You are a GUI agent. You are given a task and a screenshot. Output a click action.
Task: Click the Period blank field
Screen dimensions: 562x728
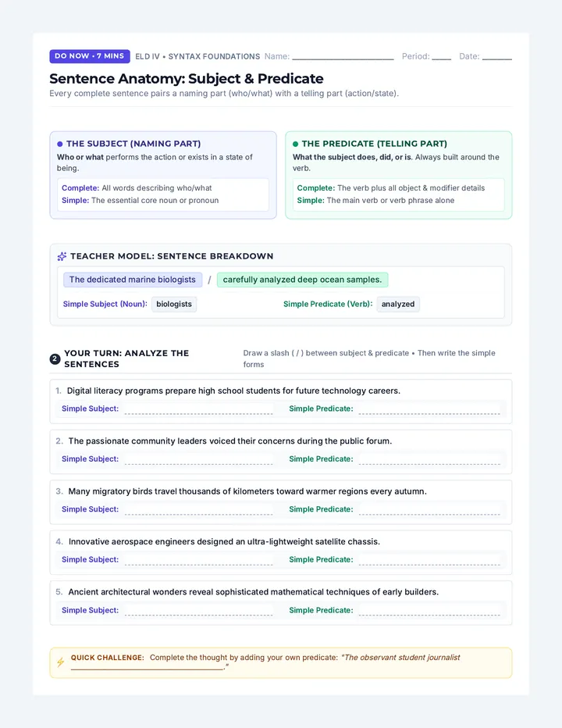pyautogui.click(x=441, y=57)
